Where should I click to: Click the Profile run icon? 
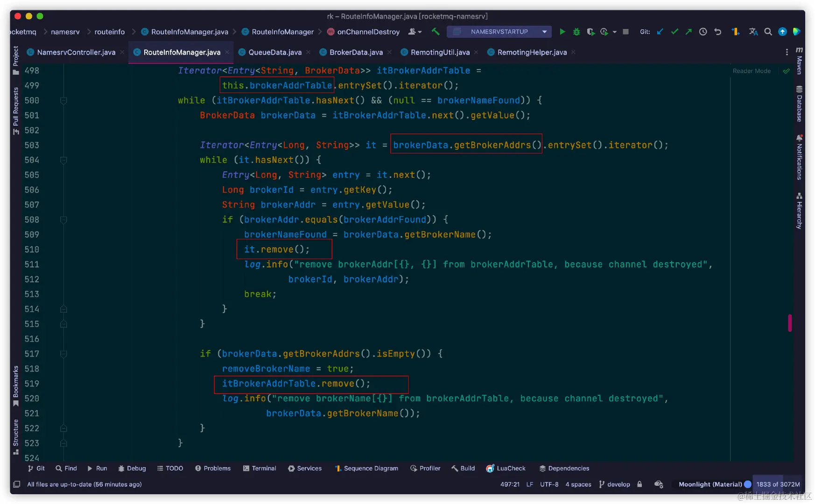tap(604, 32)
